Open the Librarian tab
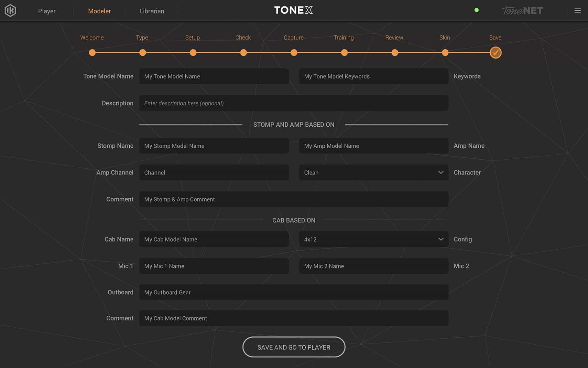The image size is (588, 368). pos(152,11)
